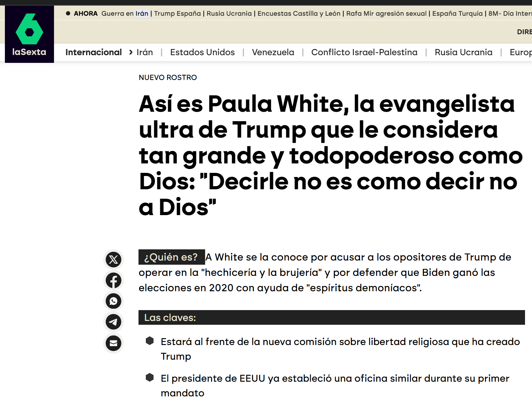The height and width of the screenshot is (418, 532).
Task: Share article on X (Twitter)
Action: (113, 259)
